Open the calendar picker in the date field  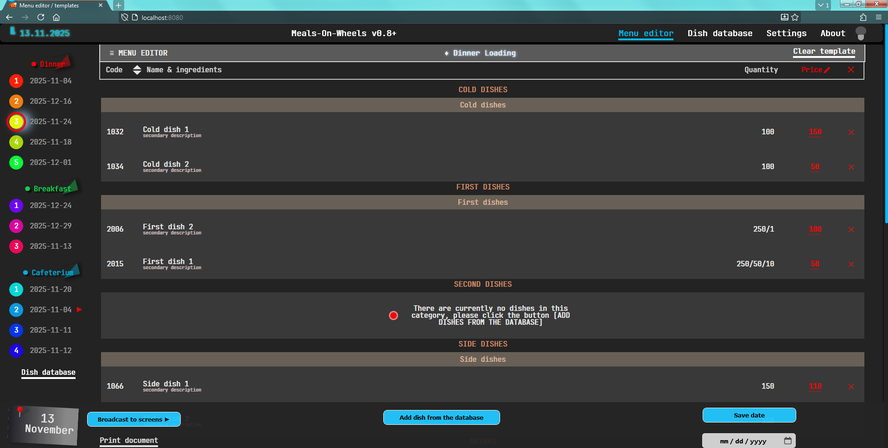tap(788, 441)
